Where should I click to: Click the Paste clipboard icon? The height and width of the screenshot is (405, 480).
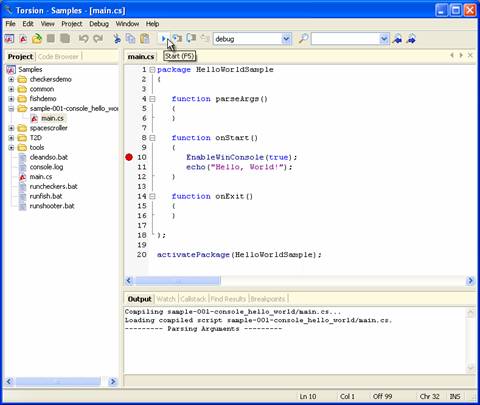(145, 39)
